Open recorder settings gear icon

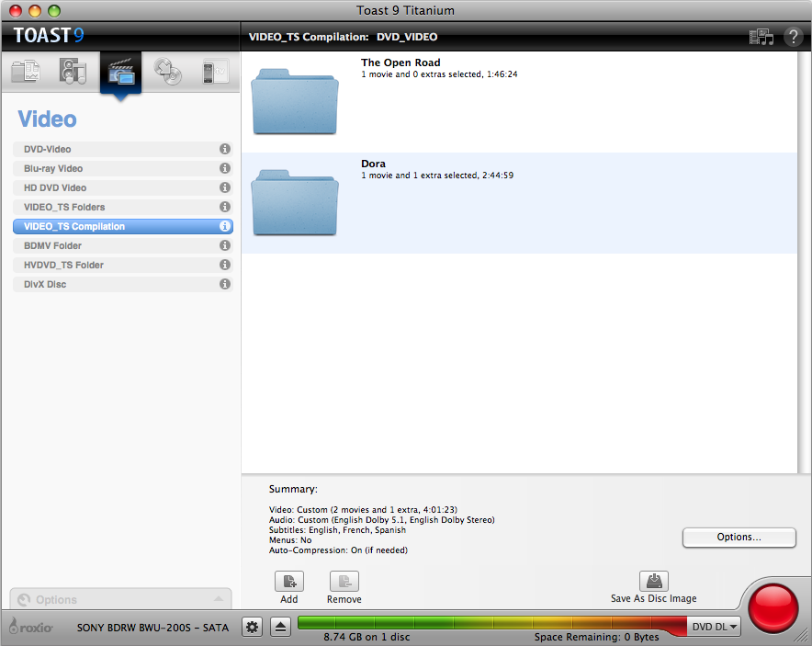click(253, 628)
